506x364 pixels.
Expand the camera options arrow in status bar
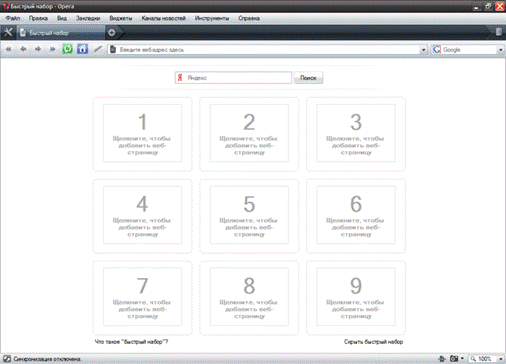pos(462,359)
